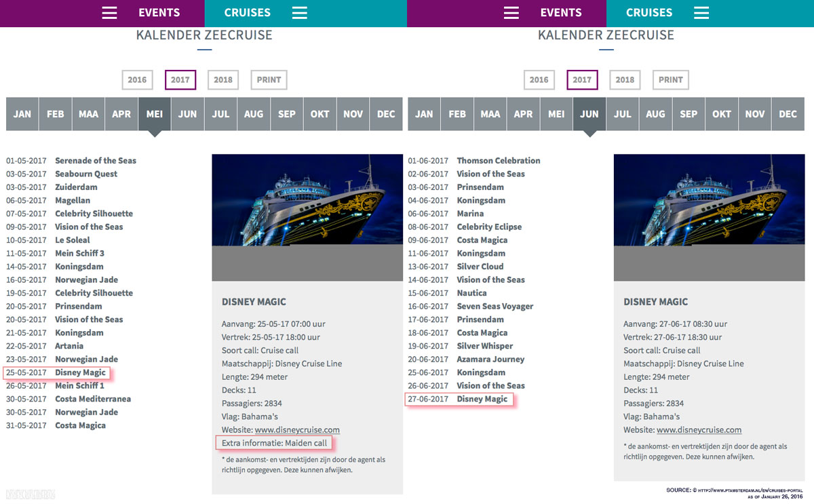814x504 pixels.
Task: Open the 03-05-2017 Seabourn Quest entry
Action: tap(62, 174)
